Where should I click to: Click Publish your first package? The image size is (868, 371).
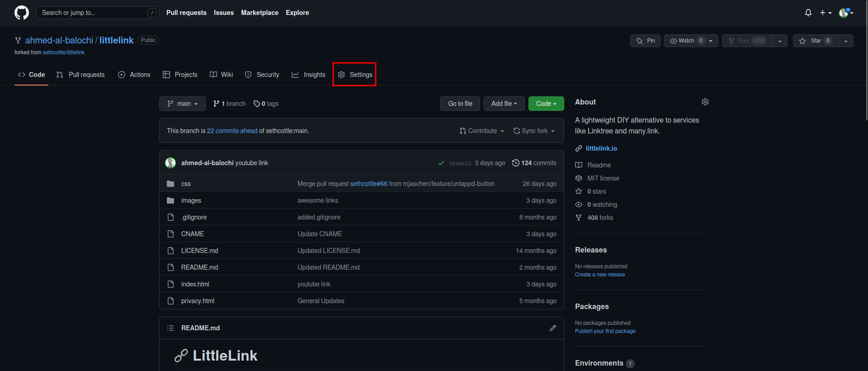(x=605, y=331)
